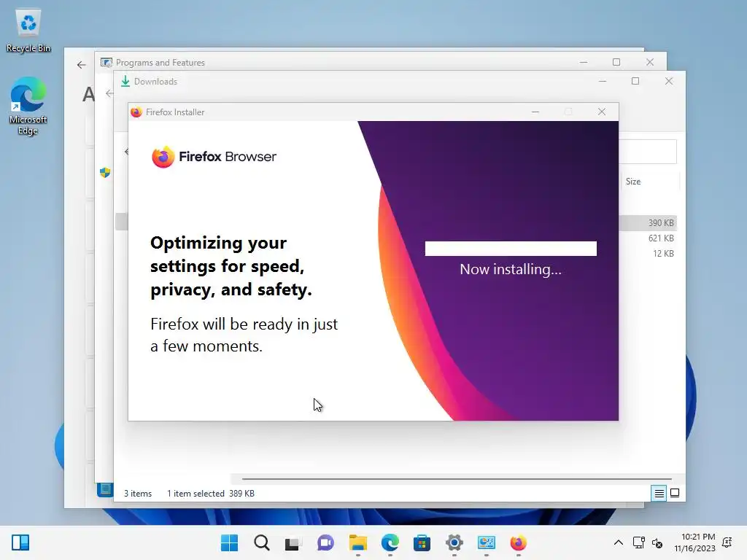Click the horizontal scrollbar in Downloads window

pos(457,478)
